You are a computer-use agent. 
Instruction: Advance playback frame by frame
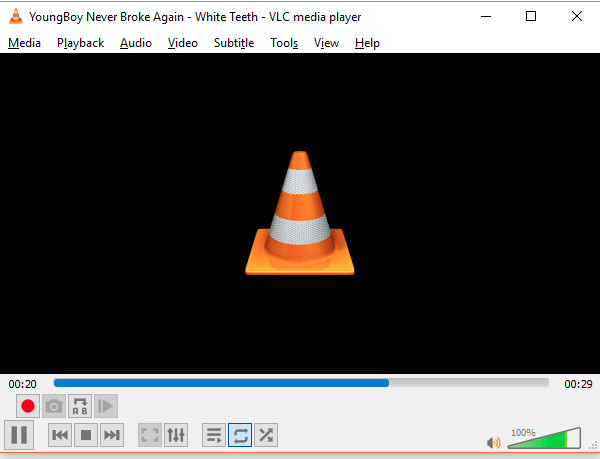point(106,406)
